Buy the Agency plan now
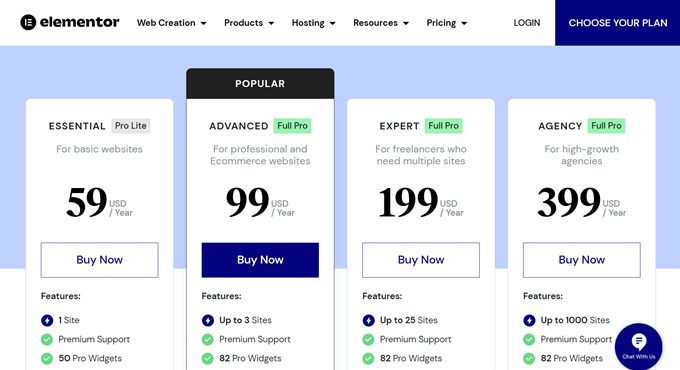This screenshot has width=680, height=370. [x=582, y=260]
